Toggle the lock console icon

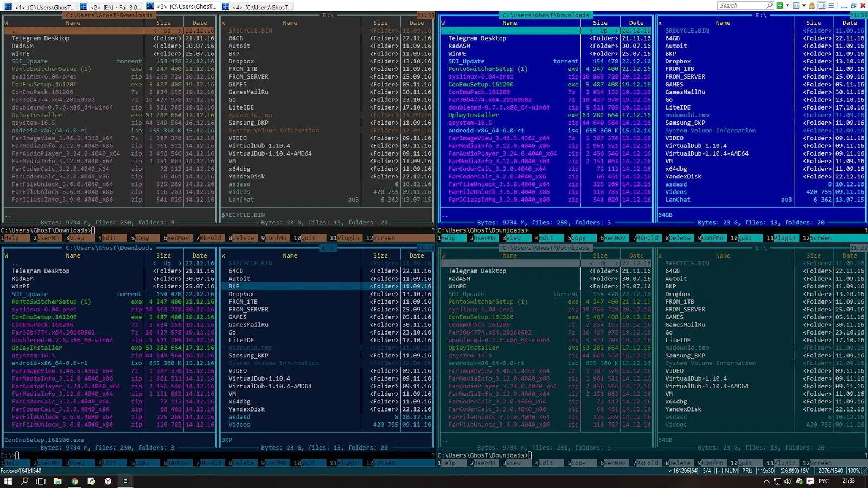pos(812,5)
